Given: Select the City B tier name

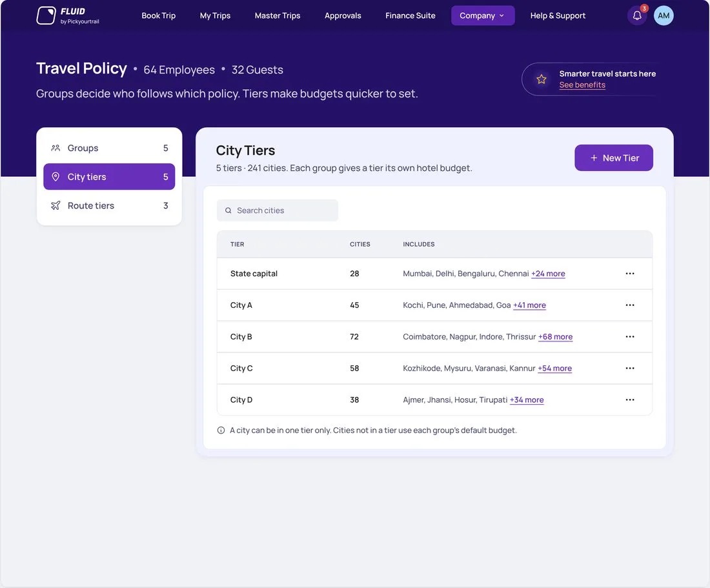Looking at the screenshot, I should click(241, 337).
